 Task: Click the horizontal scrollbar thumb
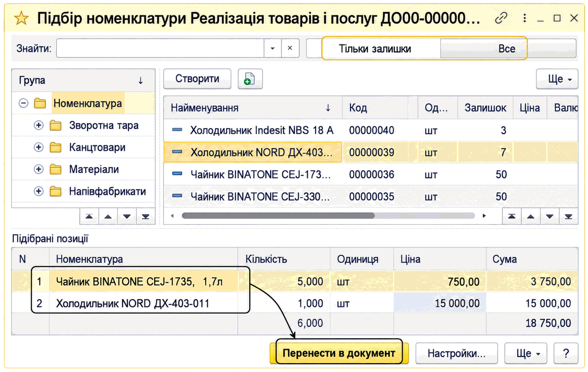pos(278,216)
